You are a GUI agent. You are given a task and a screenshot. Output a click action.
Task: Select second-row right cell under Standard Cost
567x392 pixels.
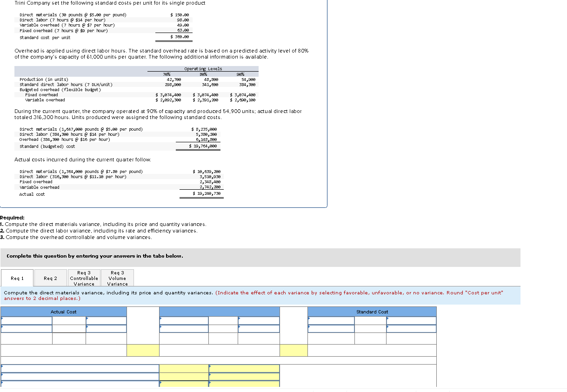tap(411, 329)
